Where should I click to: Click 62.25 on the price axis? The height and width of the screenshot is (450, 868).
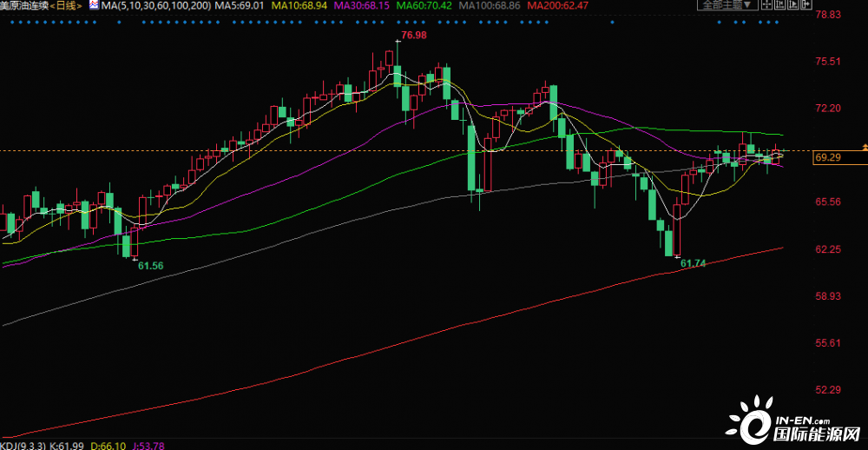coord(829,249)
